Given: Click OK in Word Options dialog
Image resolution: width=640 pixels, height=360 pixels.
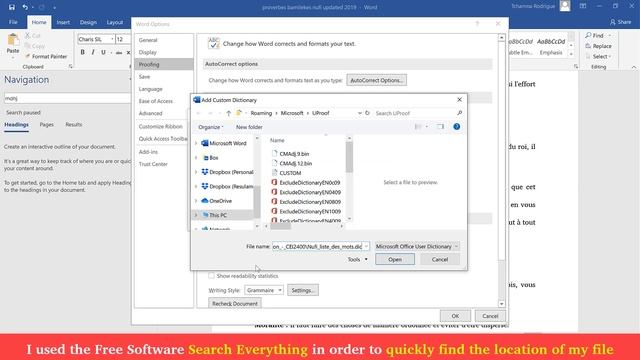Looking at the screenshot, I should pos(455,316).
